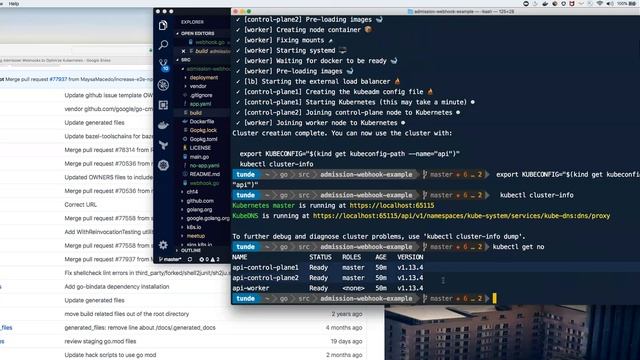Open Gopkg.toml in explorer
Screen dimensions: 640x360
[203, 139]
